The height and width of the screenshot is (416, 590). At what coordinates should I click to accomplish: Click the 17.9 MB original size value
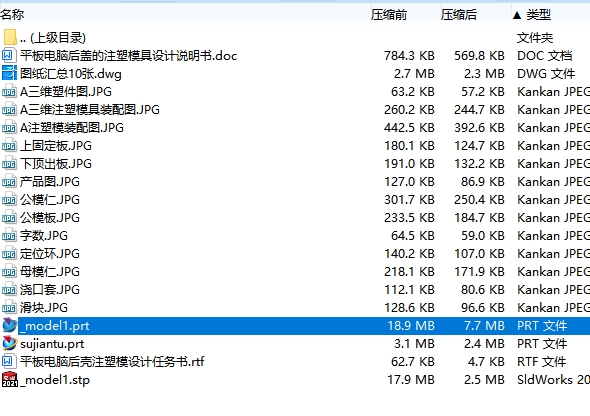(411, 380)
